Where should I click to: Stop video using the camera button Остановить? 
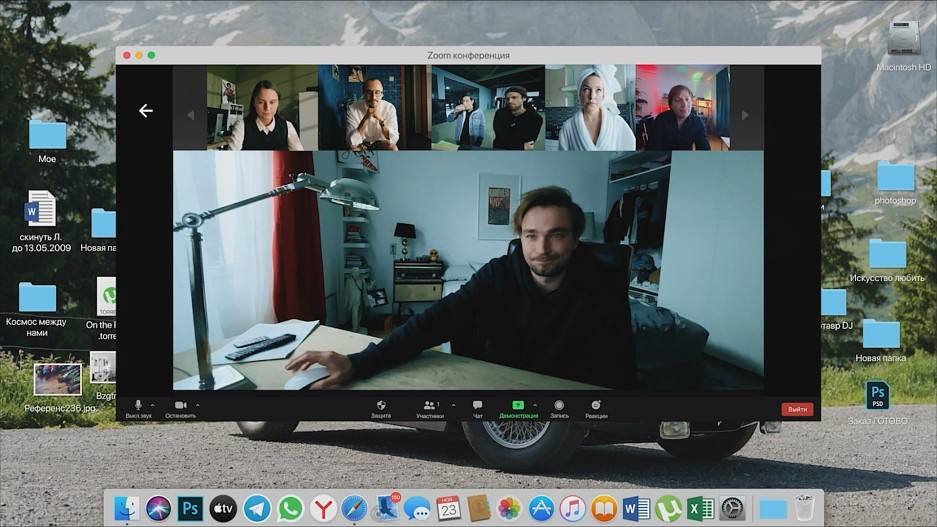tap(180, 406)
